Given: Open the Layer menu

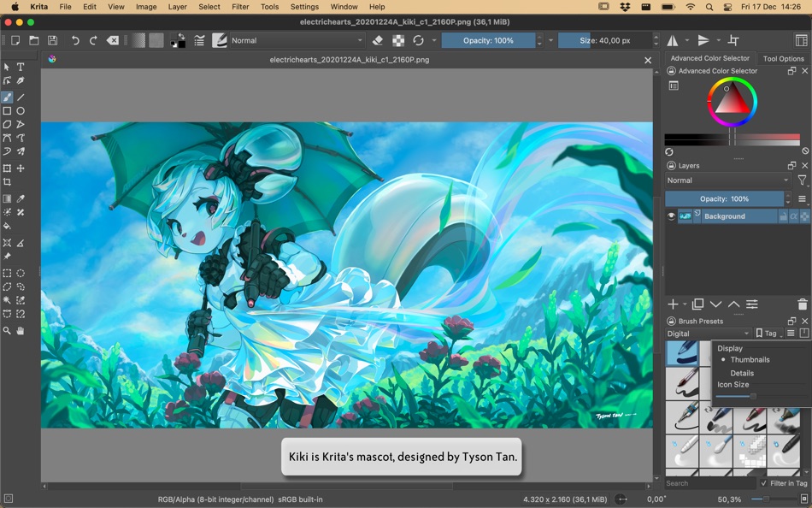Looking at the screenshot, I should pyautogui.click(x=177, y=7).
